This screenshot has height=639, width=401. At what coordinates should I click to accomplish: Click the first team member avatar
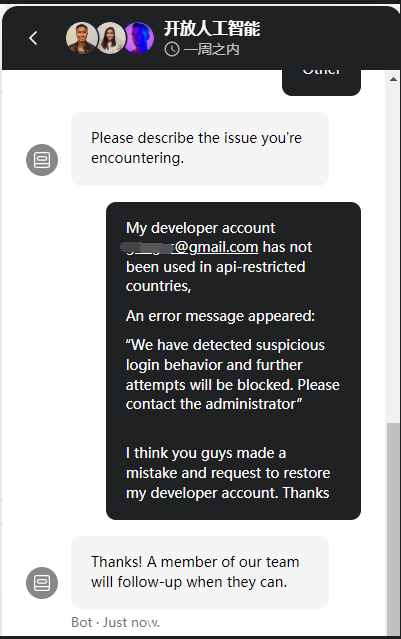(x=82, y=38)
